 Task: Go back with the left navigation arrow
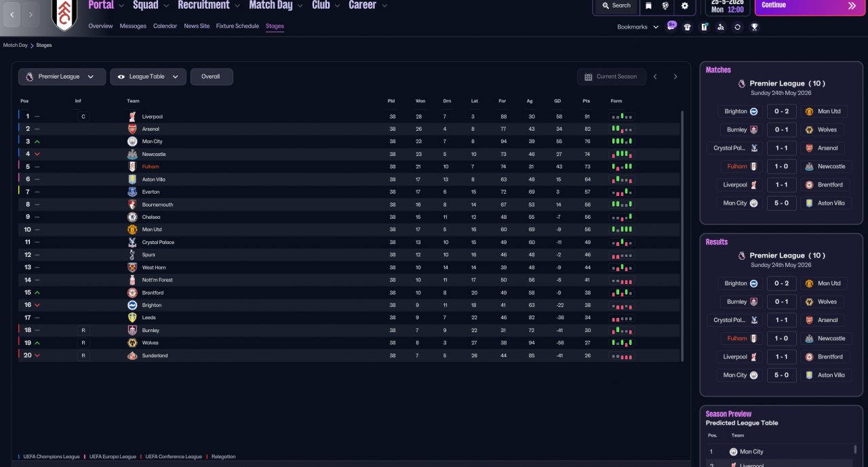tap(12, 14)
